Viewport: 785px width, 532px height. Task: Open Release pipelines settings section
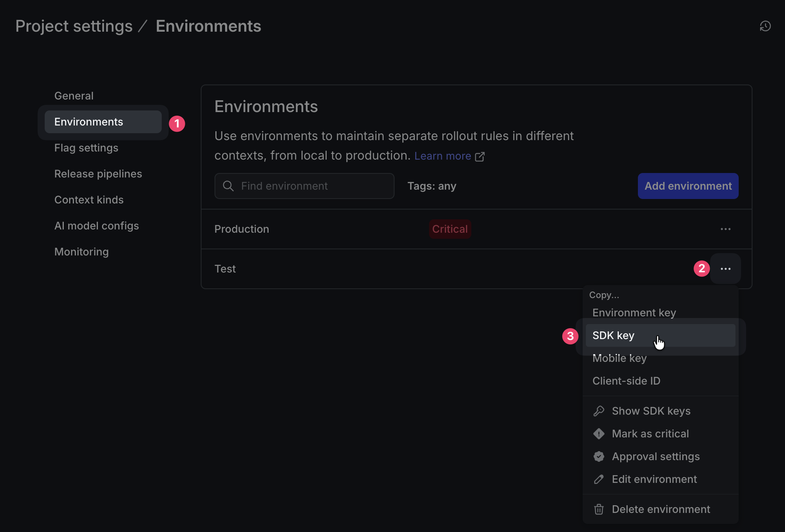click(x=98, y=174)
